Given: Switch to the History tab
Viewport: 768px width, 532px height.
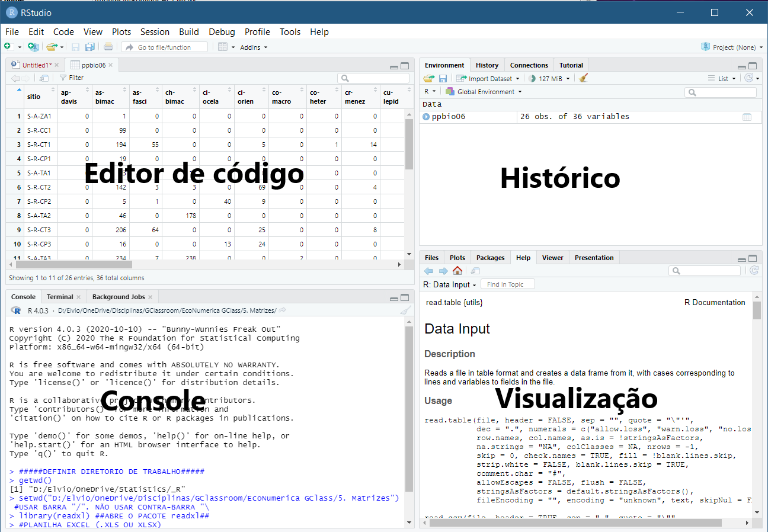Looking at the screenshot, I should (487, 65).
